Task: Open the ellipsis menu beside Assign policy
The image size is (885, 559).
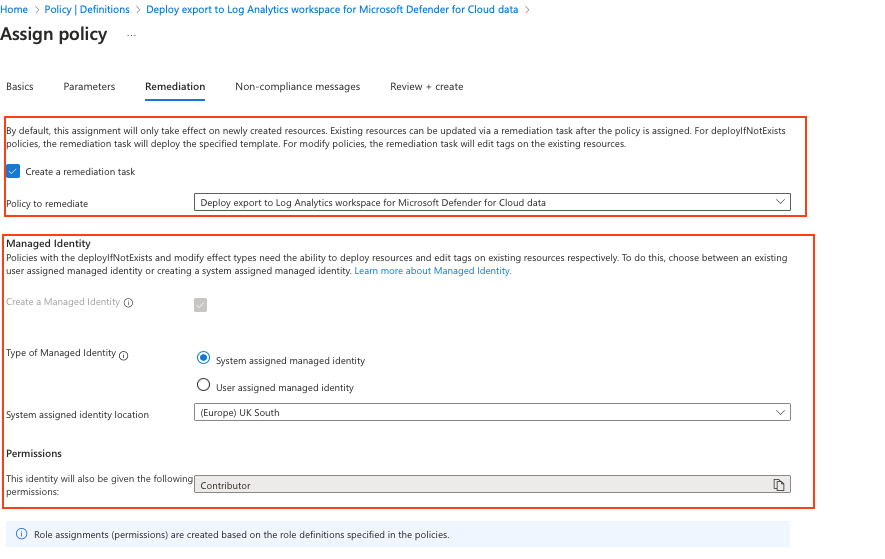Action: (132, 35)
